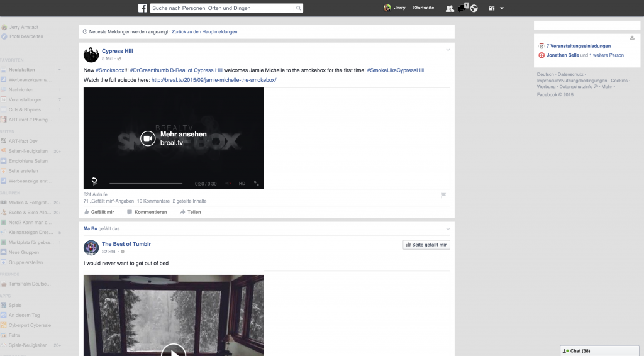Open Nerd? Kann man d... group
The image size is (644, 356).
pyautogui.click(x=30, y=222)
